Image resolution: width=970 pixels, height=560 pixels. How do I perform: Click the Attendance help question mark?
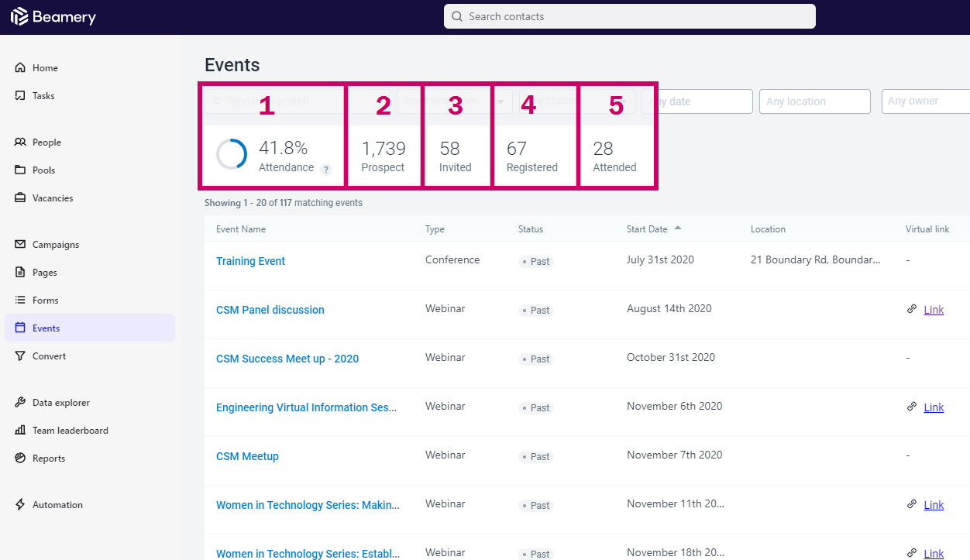326,170
